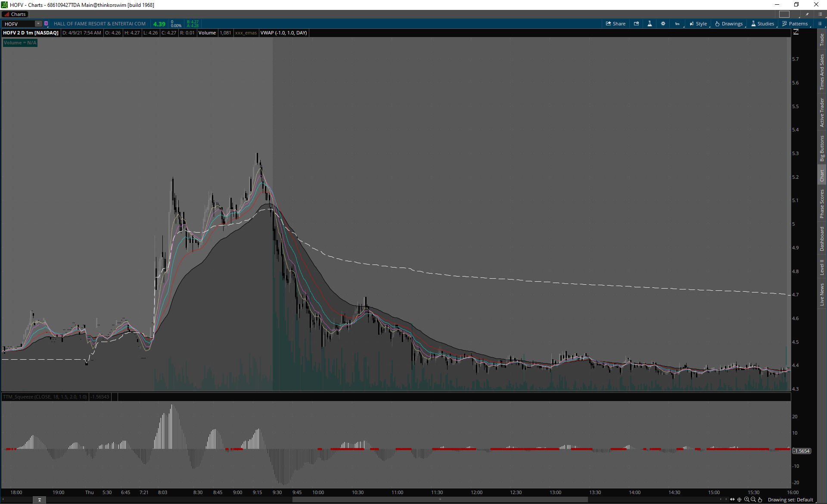Click the horizontal chart scrollbar
Image resolution: width=827 pixels, height=504 pixels.
point(439,500)
